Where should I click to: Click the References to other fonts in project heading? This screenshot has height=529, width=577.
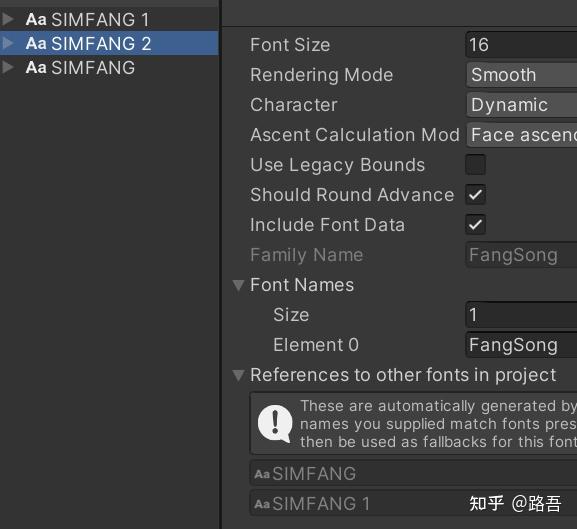click(x=403, y=375)
